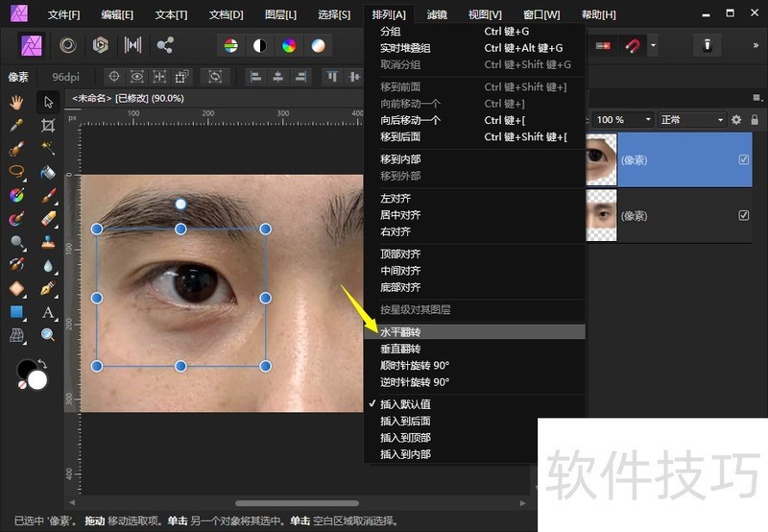Select the Crop tool
This screenshot has width=768, height=532.
[48, 126]
